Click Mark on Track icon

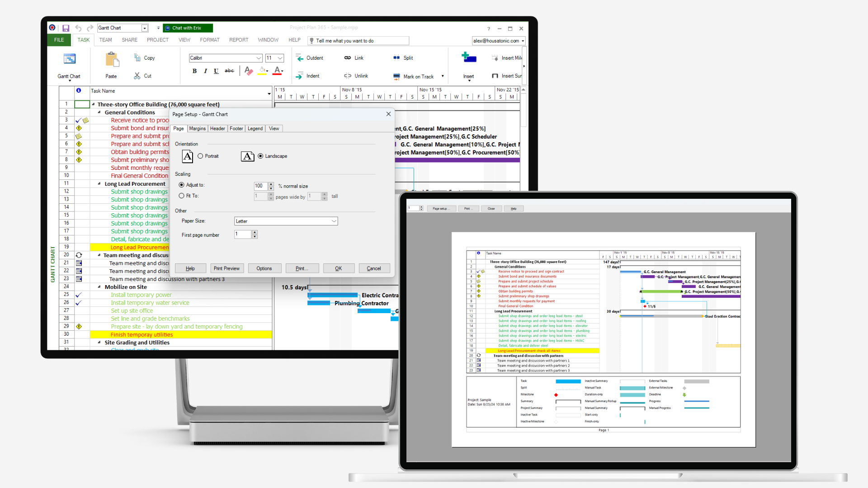pyautogui.click(x=396, y=76)
